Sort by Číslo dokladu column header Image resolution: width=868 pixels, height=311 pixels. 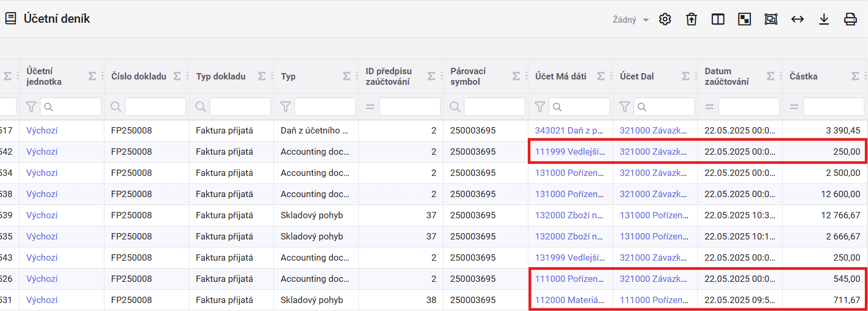(x=139, y=76)
